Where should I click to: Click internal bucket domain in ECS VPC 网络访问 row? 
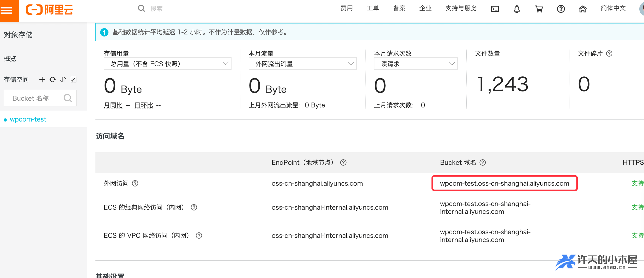point(485,236)
